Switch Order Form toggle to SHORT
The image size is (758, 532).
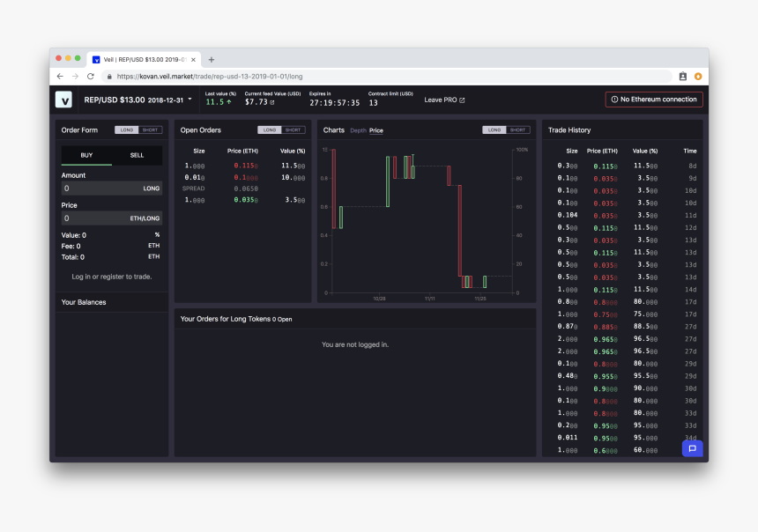tap(151, 130)
